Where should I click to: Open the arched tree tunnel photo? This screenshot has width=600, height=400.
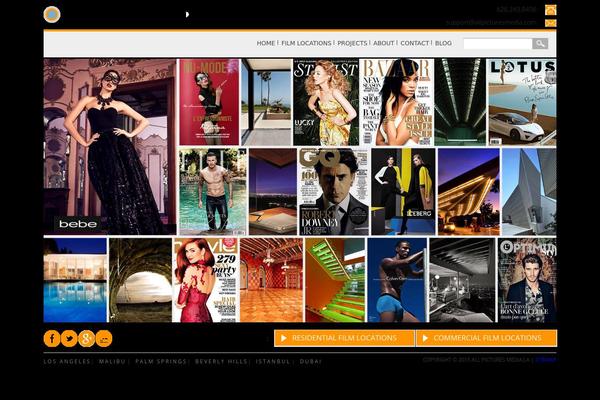click(x=140, y=280)
